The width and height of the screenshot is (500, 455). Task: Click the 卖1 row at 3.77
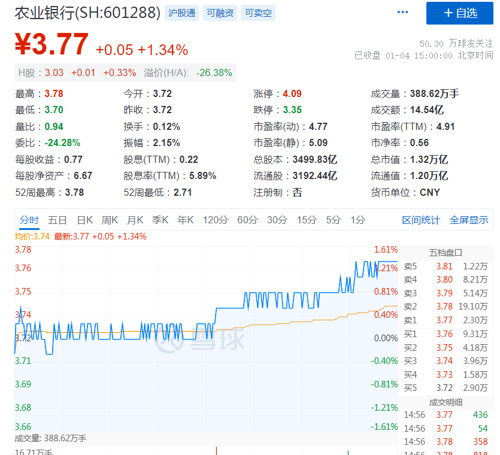point(446,320)
